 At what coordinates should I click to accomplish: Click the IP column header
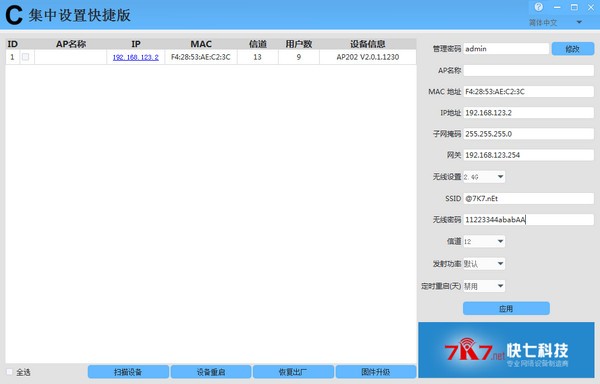pyautogui.click(x=136, y=44)
